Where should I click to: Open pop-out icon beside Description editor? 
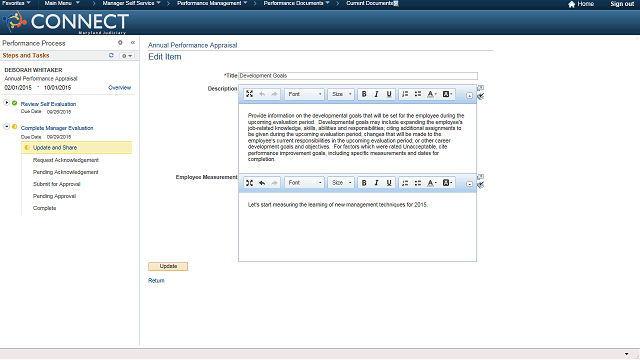coord(481,88)
